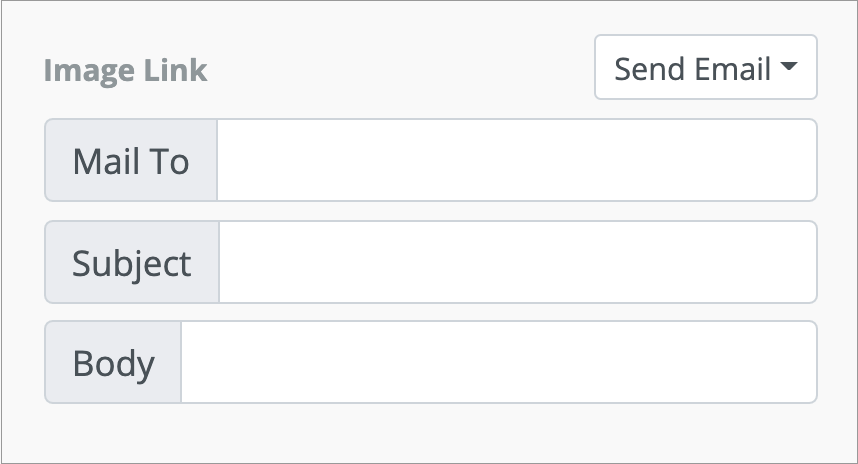Select the gray Subject prefix box

coord(132,262)
